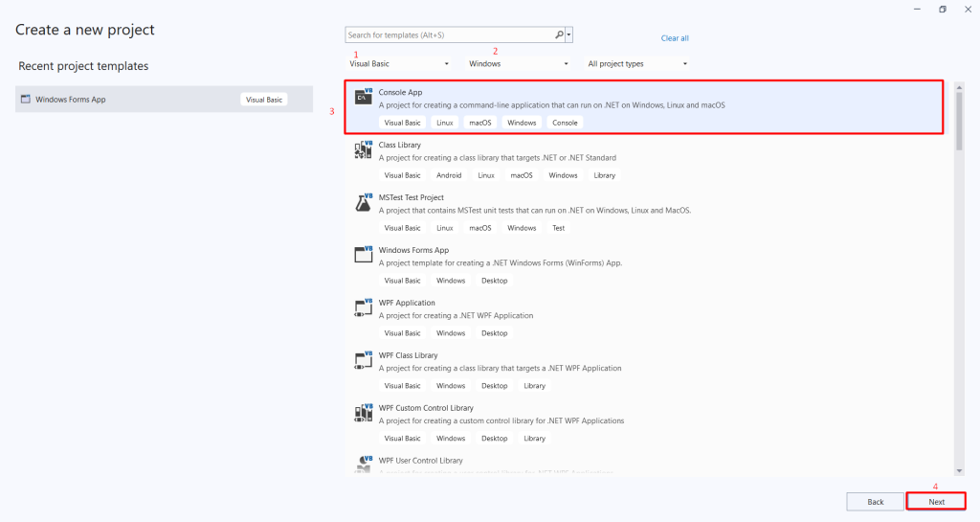The width and height of the screenshot is (980, 522).
Task: Click Desktop tag under WPF Application
Action: [495, 332]
